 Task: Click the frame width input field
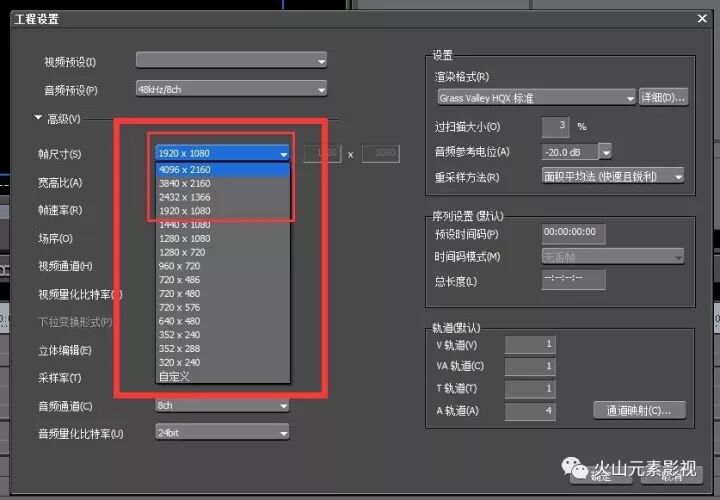(x=322, y=153)
